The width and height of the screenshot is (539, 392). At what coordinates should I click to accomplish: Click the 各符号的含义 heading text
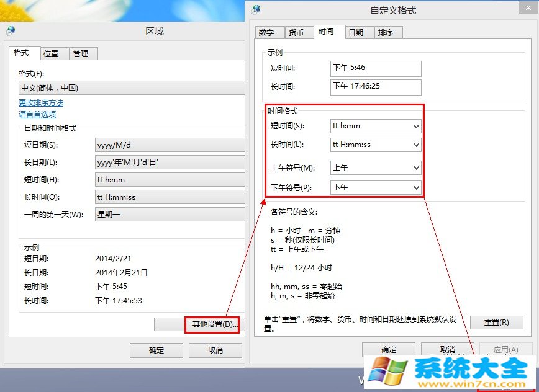click(294, 212)
